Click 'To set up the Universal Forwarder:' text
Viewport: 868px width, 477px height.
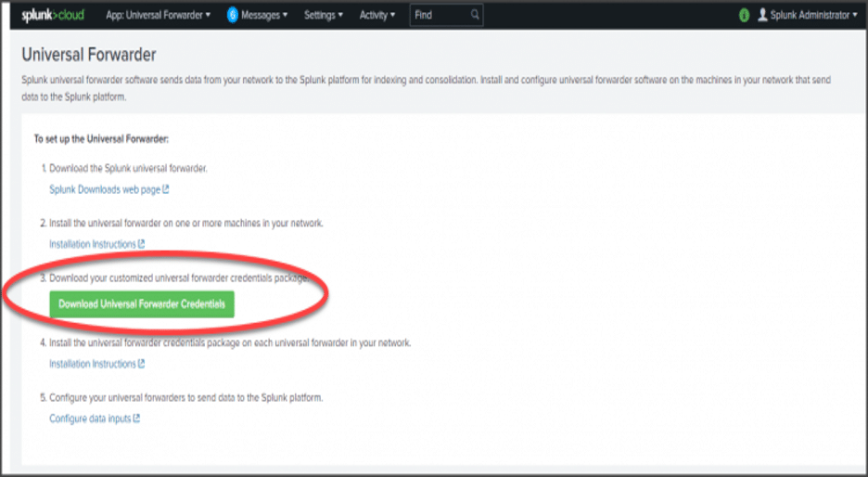coord(101,139)
